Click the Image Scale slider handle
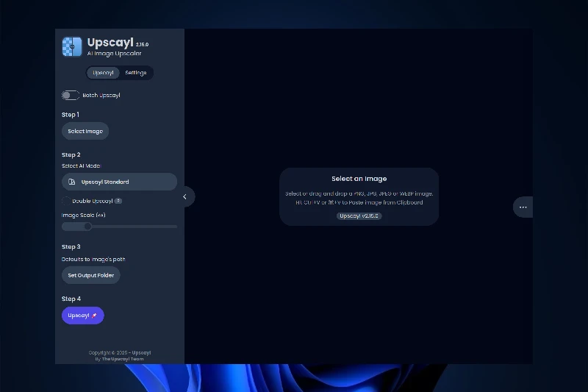The height and width of the screenshot is (392, 588). click(87, 227)
